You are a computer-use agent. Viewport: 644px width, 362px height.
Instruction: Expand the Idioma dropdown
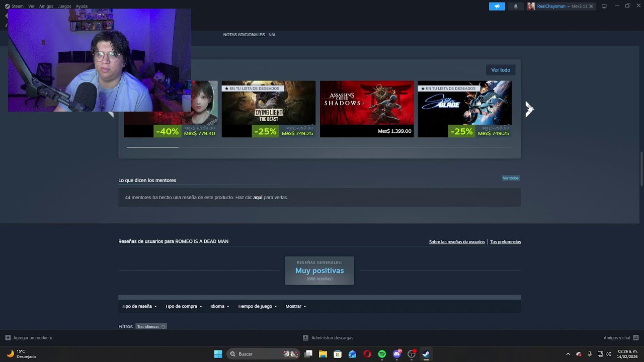coord(220,306)
